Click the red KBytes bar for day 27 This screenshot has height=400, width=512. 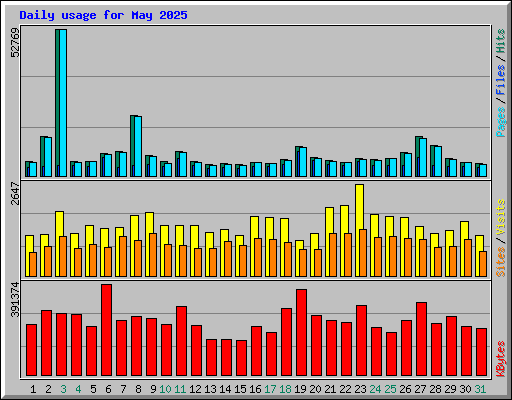click(x=422, y=339)
